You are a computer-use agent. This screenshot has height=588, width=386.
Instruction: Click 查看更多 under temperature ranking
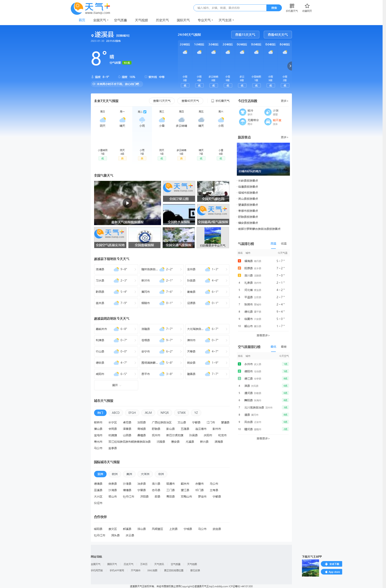[263, 335]
